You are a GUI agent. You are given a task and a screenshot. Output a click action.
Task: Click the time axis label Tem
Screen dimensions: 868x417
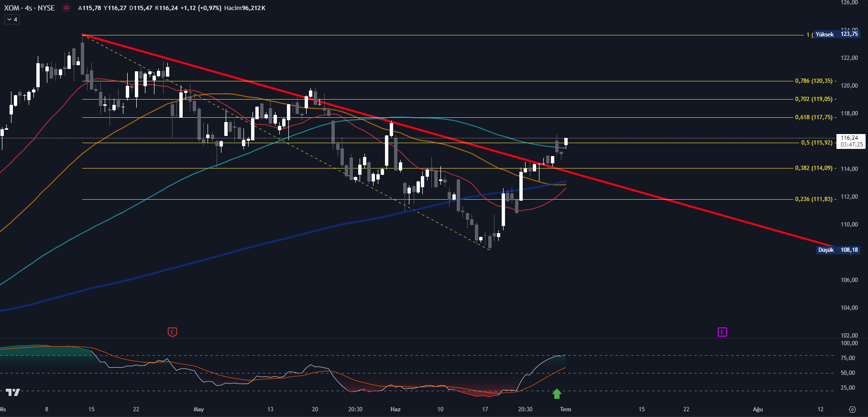click(566, 409)
